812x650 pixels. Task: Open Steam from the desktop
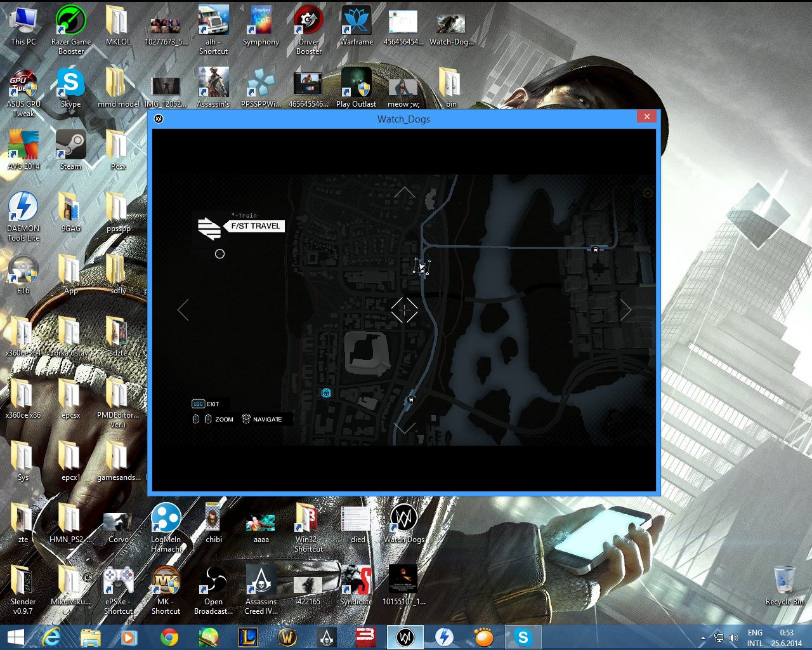[70, 150]
